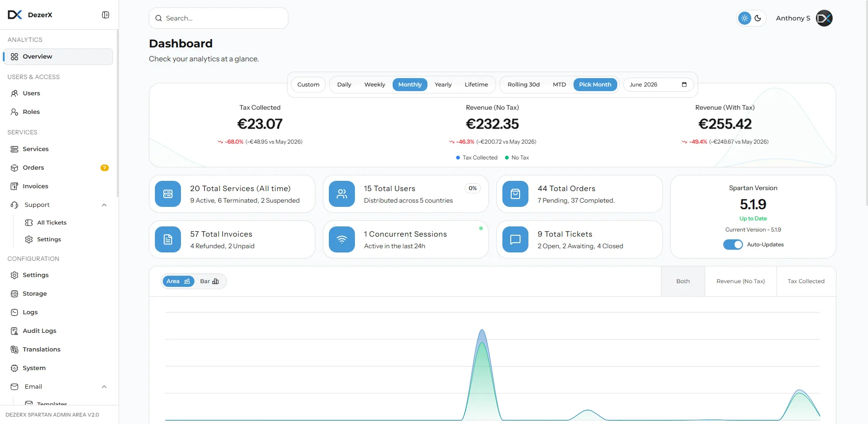This screenshot has width=868, height=424.
Task: Click the Concurrent Sessions wifi icon
Action: (342, 239)
